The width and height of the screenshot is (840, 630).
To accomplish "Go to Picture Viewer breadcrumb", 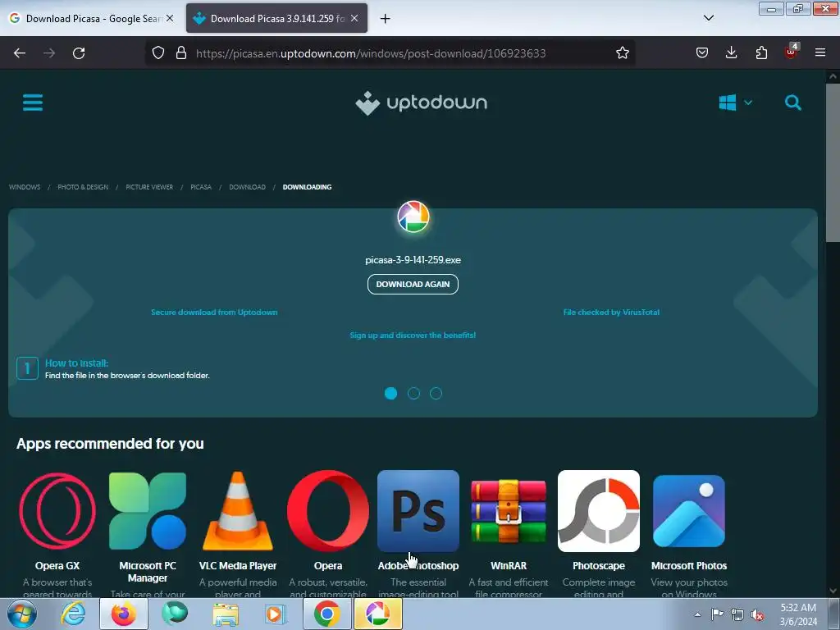I will pyautogui.click(x=149, y=187).
